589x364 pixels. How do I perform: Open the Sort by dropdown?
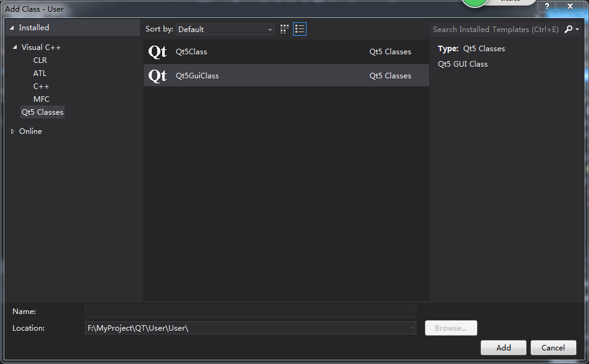[x=225, y=29]
